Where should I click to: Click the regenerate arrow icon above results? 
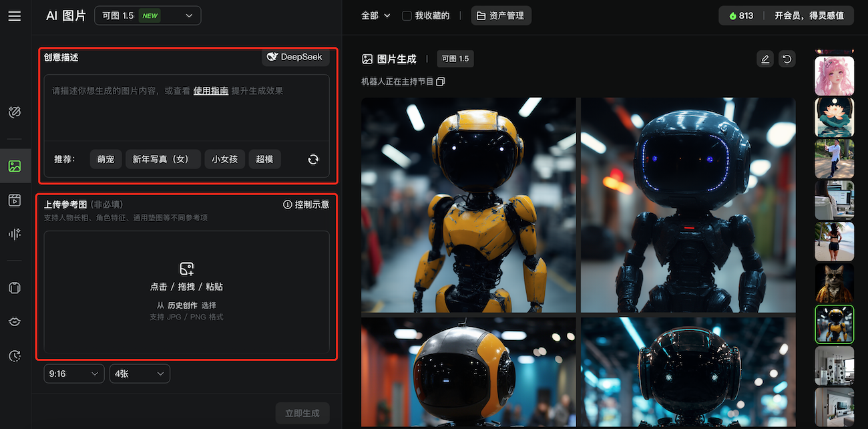787,59
